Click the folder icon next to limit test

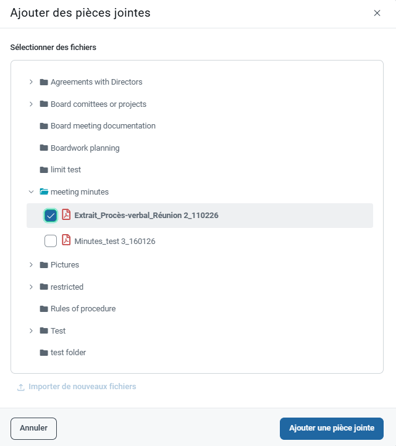click(x=44, y=170)
